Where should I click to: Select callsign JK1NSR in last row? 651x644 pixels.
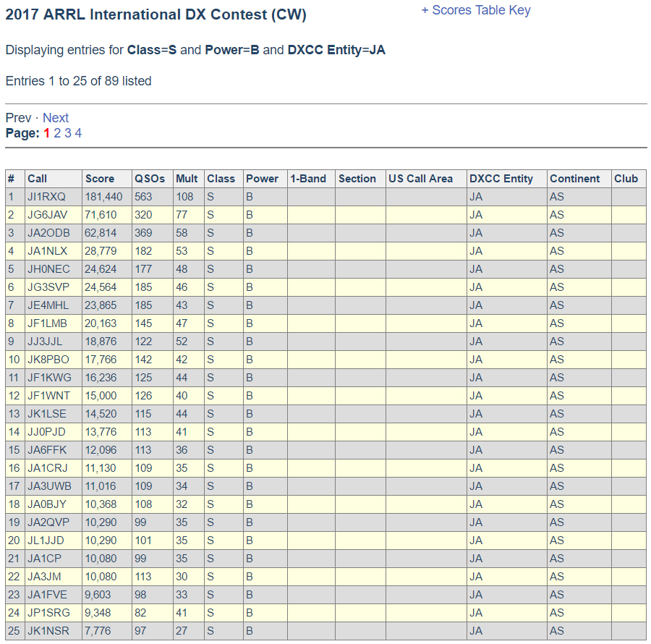[x=48, y=631]
